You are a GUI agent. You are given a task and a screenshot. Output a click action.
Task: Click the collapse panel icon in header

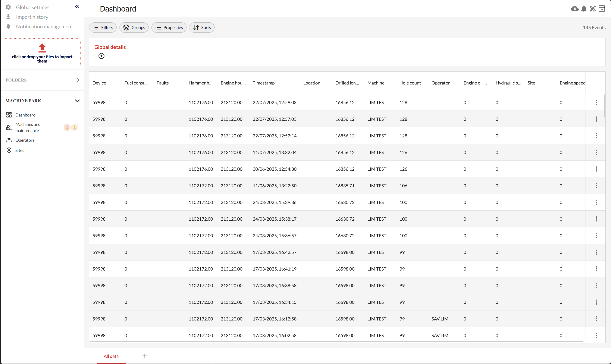(x=602, y=9)
